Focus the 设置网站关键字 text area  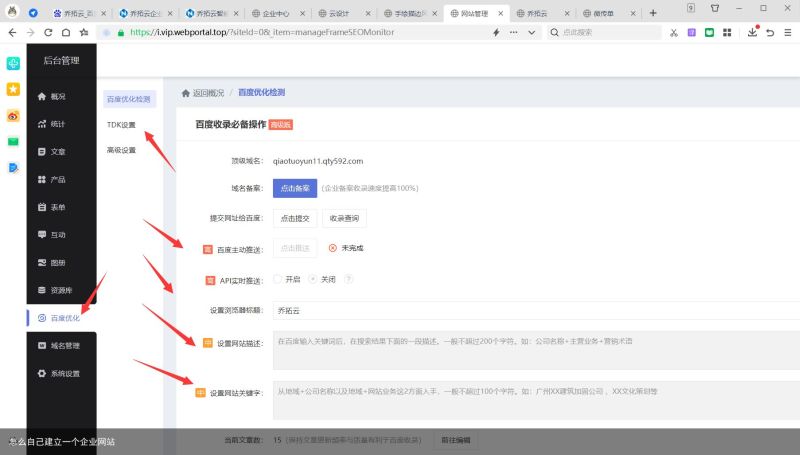pos(536,400)
